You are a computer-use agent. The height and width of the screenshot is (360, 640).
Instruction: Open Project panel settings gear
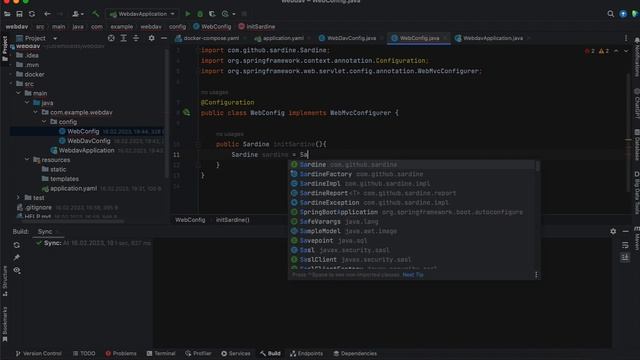(151, 38)
